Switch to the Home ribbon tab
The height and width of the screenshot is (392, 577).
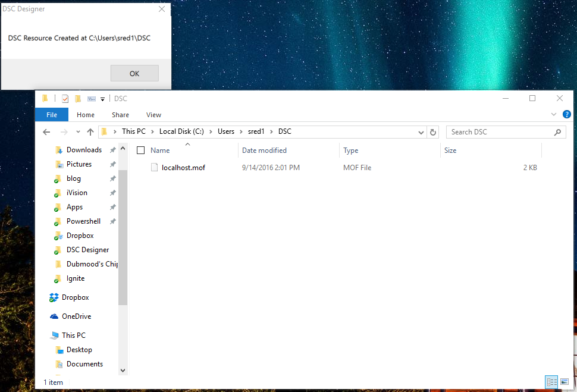click(86, 115)
